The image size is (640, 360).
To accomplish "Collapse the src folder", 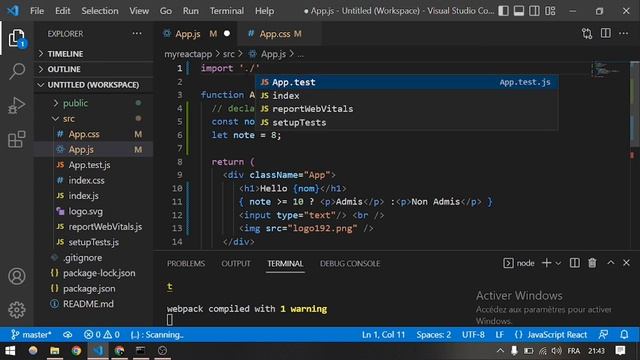I will (x=94, y=119).
